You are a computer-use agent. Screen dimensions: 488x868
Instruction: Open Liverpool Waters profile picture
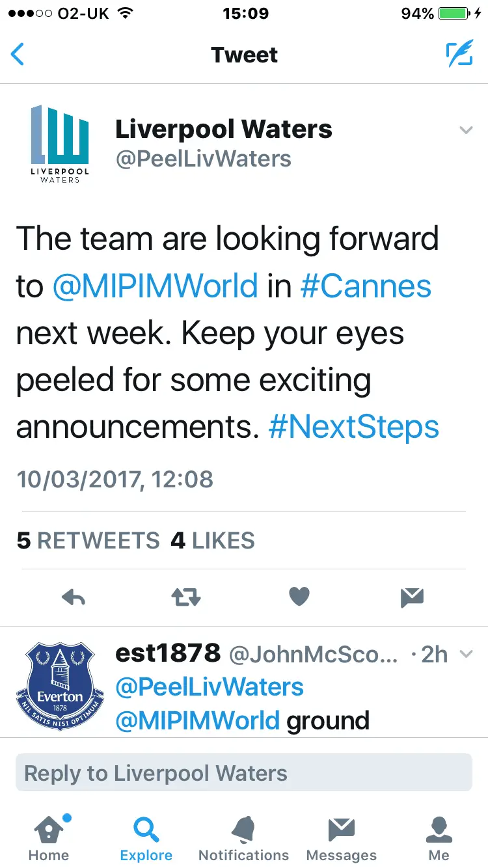pos(60,143)
